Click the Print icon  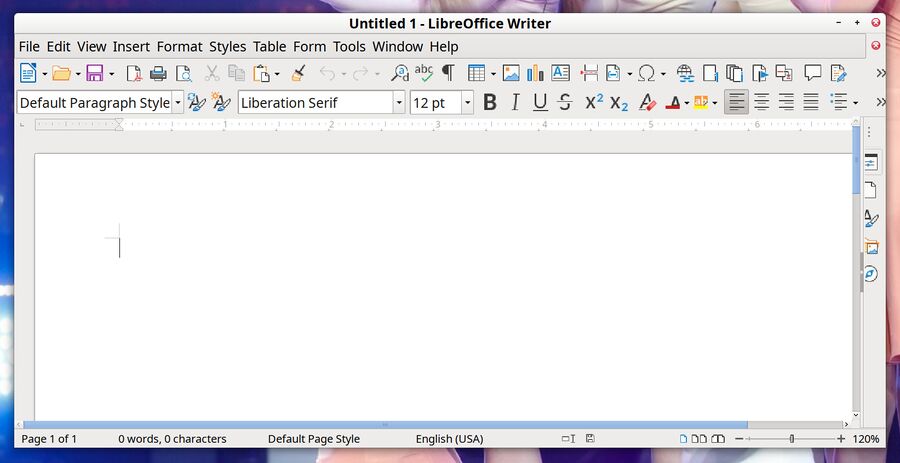tap(158, 73)
